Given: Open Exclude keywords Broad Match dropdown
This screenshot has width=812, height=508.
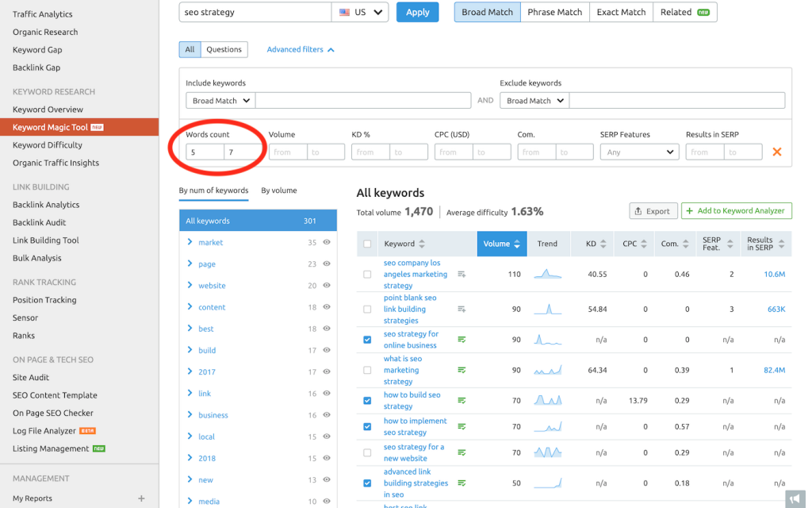Looking at the screenshot, I should click(534, 101).
